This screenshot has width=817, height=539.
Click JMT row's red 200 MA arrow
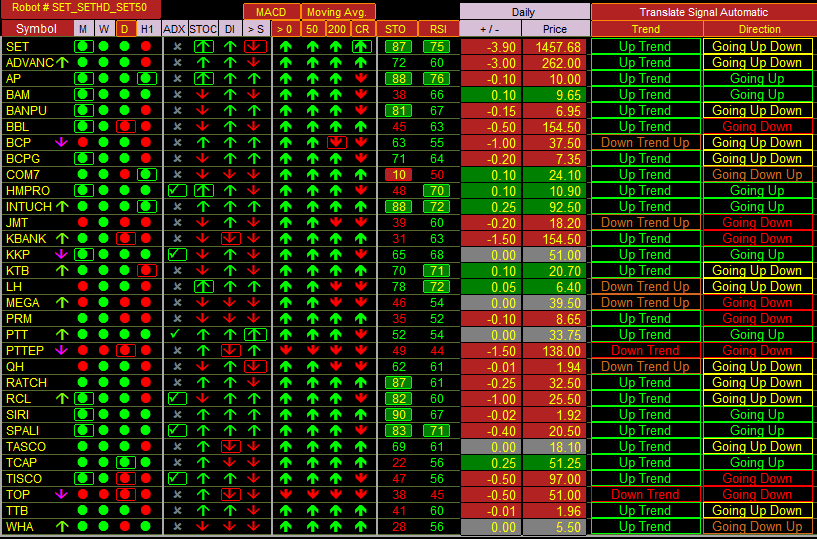[x=336, y=223]
